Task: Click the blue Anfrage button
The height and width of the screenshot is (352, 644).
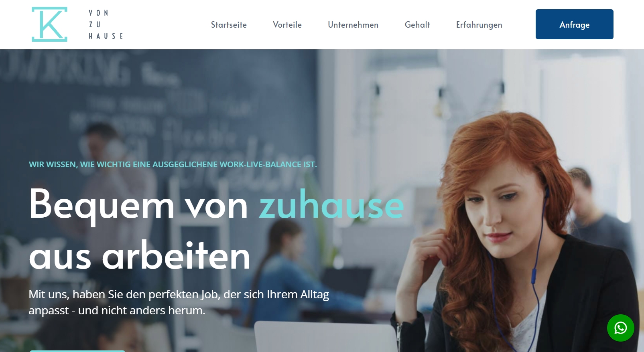Action: [x=574, y=24]
